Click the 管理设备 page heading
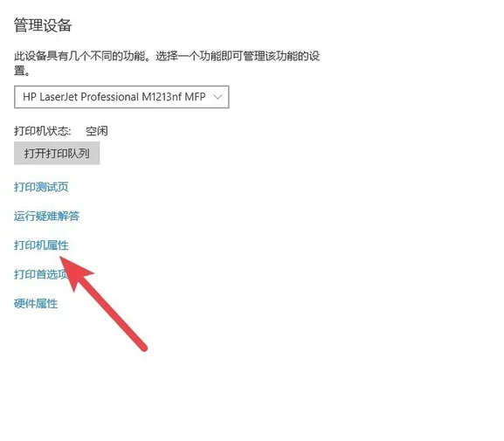 click(43, 25)
